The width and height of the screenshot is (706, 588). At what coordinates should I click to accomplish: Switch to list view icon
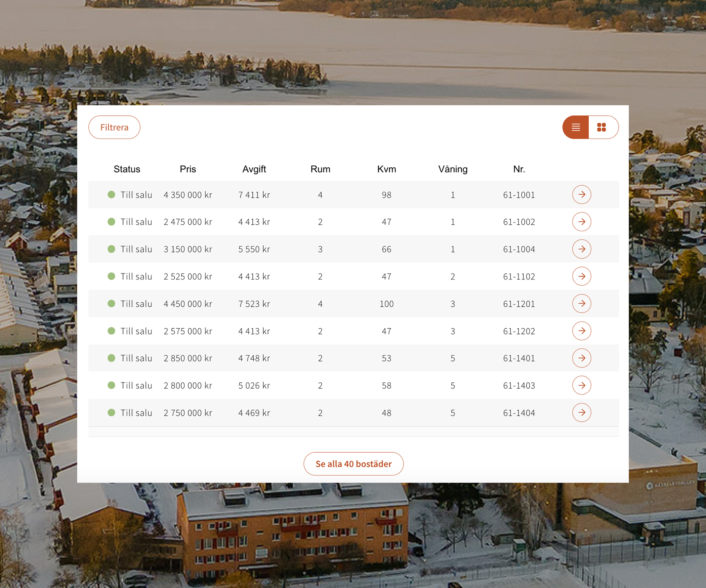tap(575, 127)
